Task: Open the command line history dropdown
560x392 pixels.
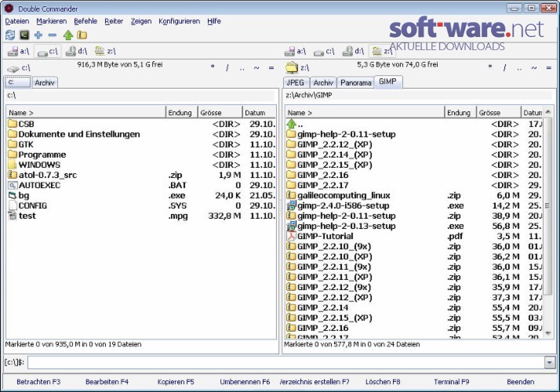Action: pyautogui.click(x=549, y=363)
